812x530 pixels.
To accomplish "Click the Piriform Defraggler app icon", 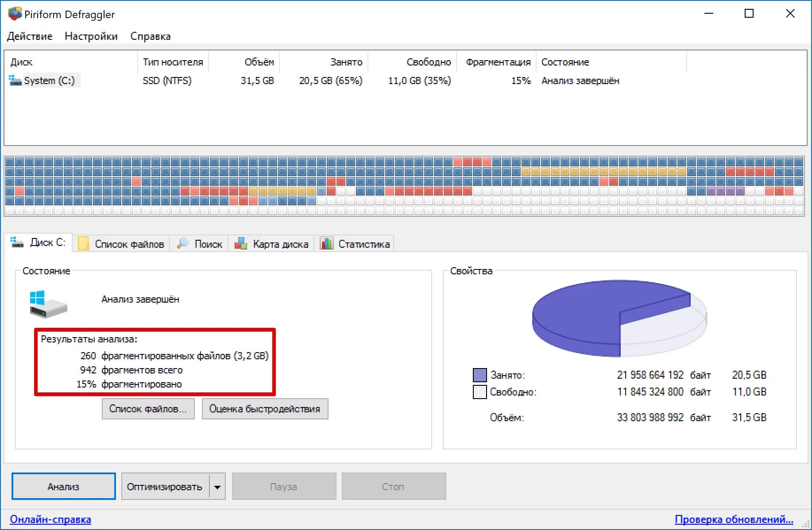I will click(15, 14).
